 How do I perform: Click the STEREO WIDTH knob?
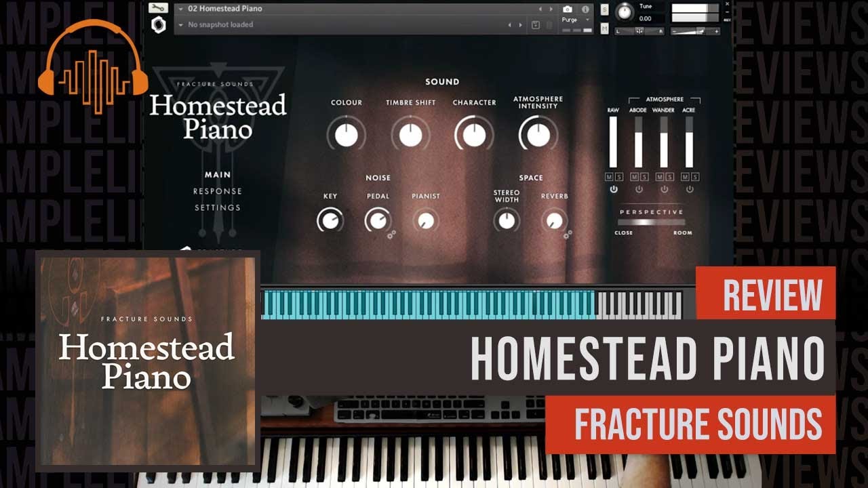[x=507, y=220]
